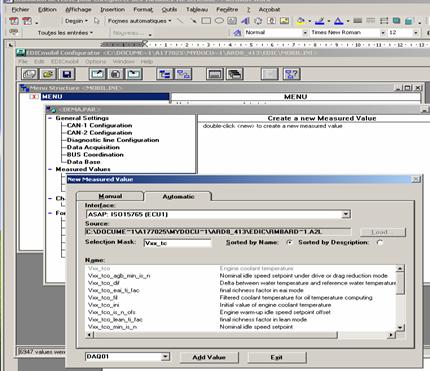The width and height of the screenshot is (430, 371).
Task: Insert a diagram or organization chart
Action: coord(258,21)
